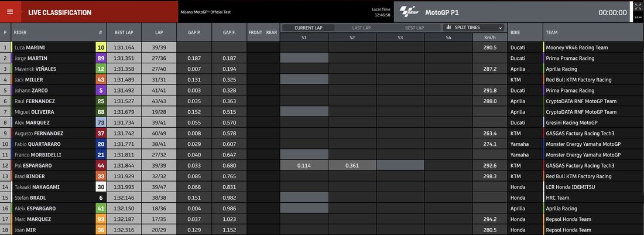Click Takaaki Nakagami's white number 30 badge
This screenshot has width=644, height=235.
tap(101, 187)
